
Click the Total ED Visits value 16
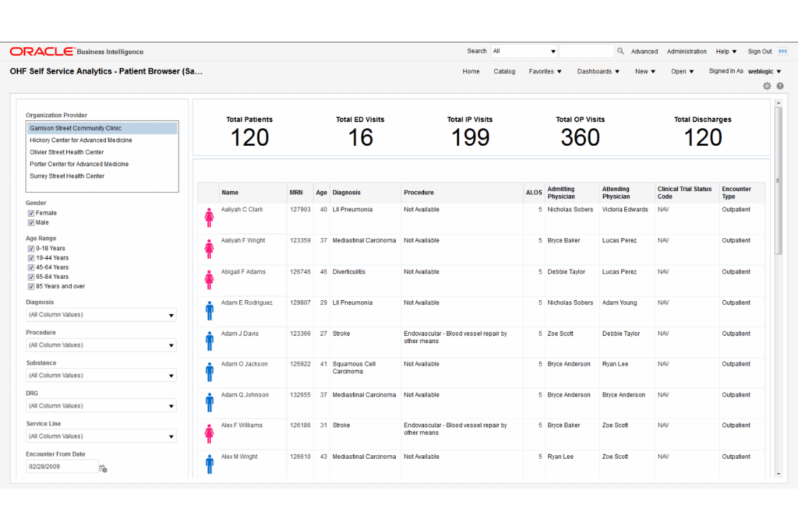click(x=360, y=137)
